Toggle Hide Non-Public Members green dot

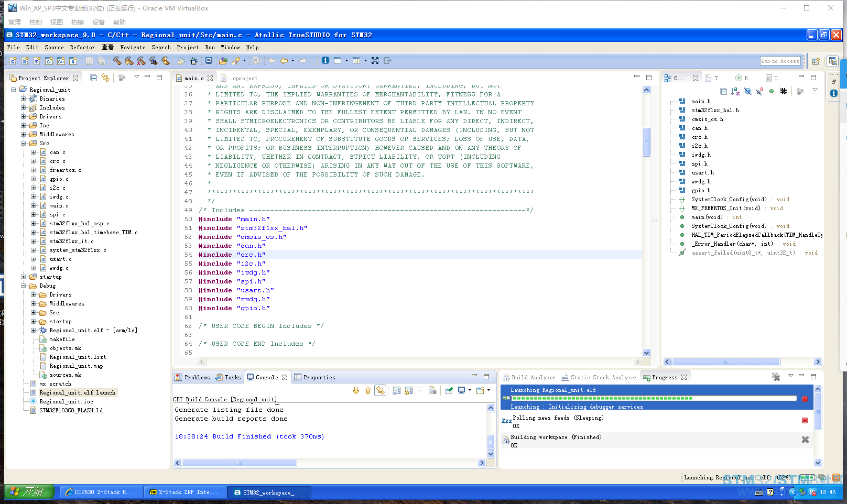[x=772, y=91]
